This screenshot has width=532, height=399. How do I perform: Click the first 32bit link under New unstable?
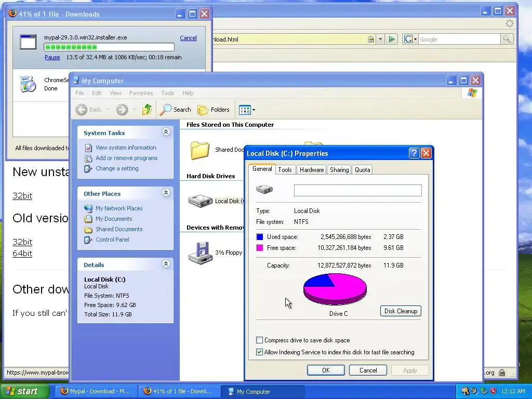[x=22, y=196]
